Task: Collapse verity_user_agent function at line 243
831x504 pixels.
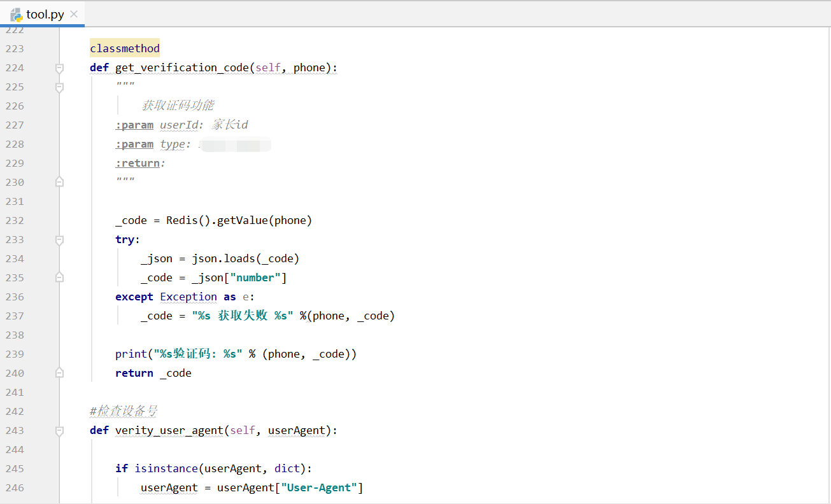Action: click(x=59, y=430)
